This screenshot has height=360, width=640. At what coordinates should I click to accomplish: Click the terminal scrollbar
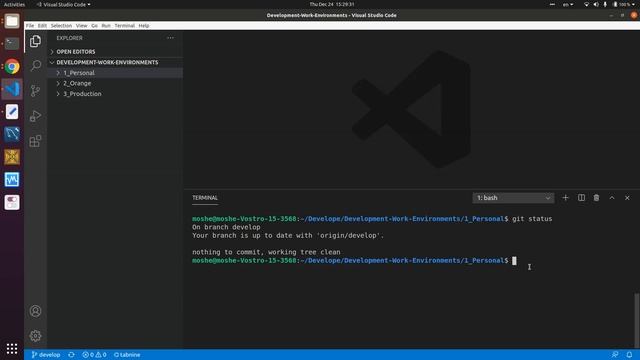(636, 320)
